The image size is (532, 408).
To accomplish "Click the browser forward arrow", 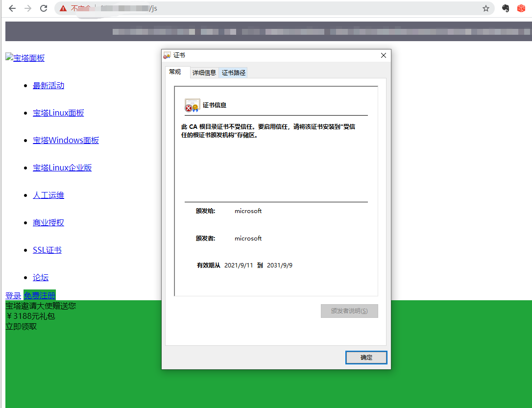I will click(28, 8).
